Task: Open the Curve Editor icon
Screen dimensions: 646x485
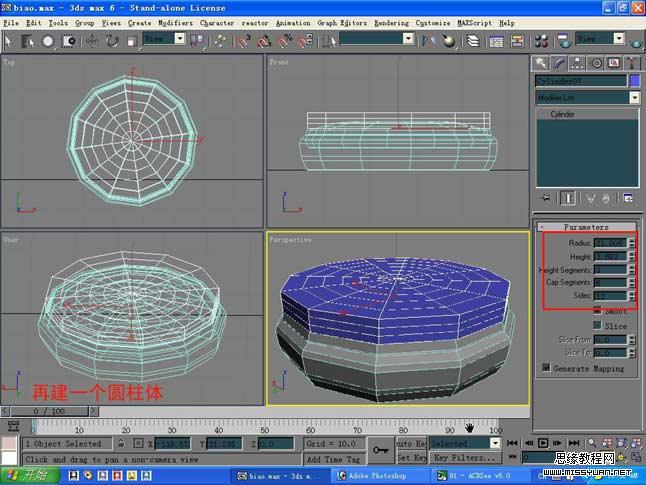Action: click(496, 41)
